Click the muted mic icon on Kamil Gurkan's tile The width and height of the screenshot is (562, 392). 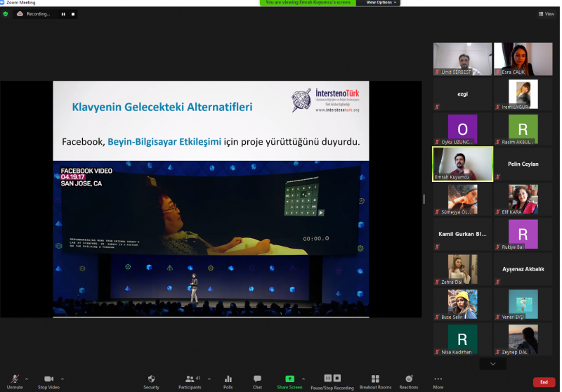tap(437, 247)
